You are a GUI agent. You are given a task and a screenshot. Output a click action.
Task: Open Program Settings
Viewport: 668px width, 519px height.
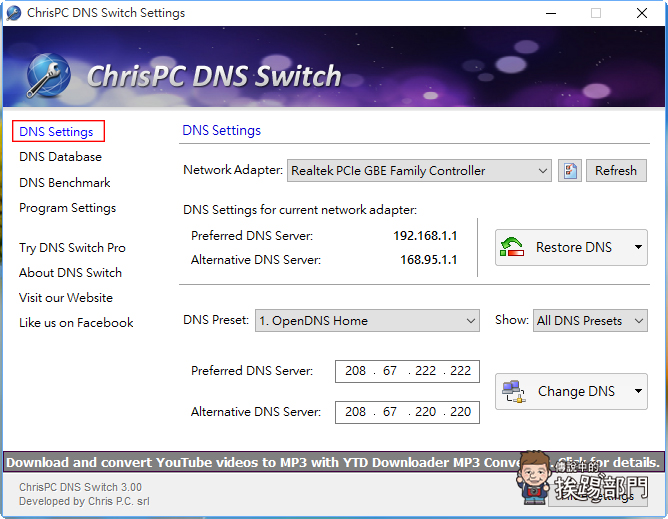(x=67, y=208)
